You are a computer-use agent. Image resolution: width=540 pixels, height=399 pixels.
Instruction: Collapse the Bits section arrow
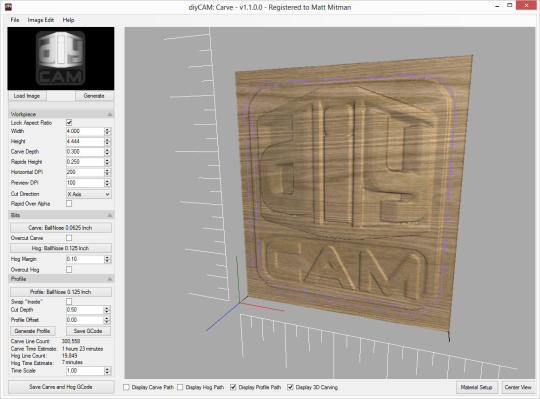[110, 215]
